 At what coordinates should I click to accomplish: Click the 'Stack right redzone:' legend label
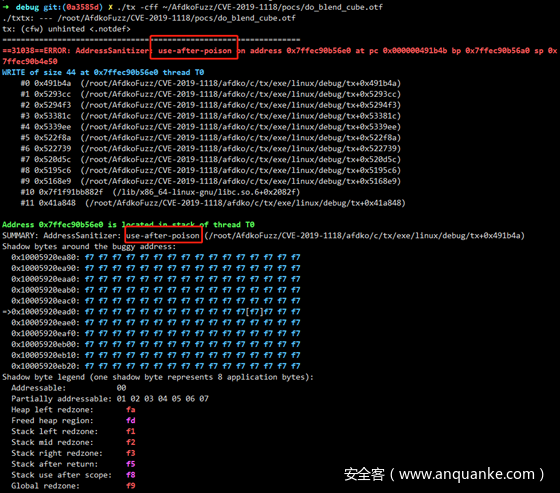pos(57,454)
